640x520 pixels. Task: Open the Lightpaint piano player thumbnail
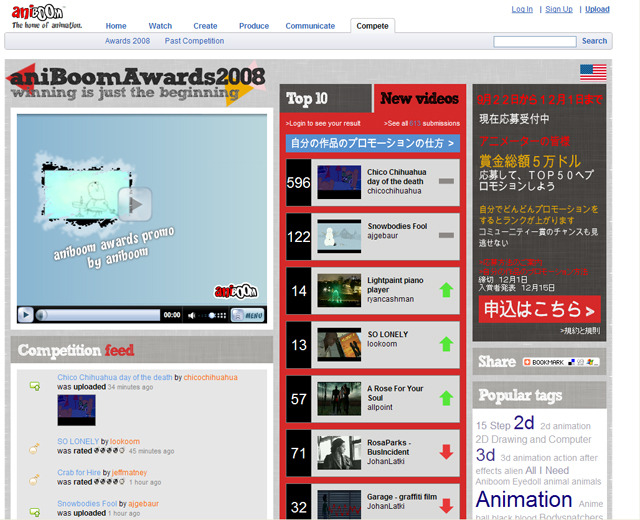pyautogui.click(x=339, y=290)
